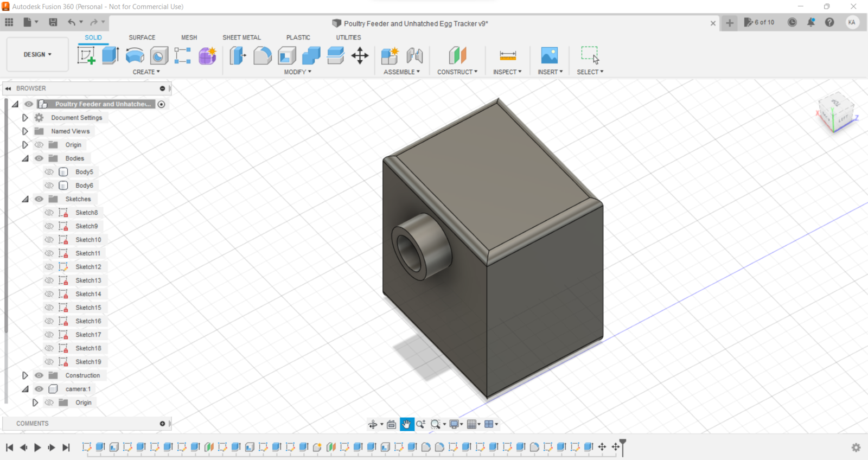Click the MODIFY dropdown label
Viewport: 868px width, 460px height.
point(297,72)
